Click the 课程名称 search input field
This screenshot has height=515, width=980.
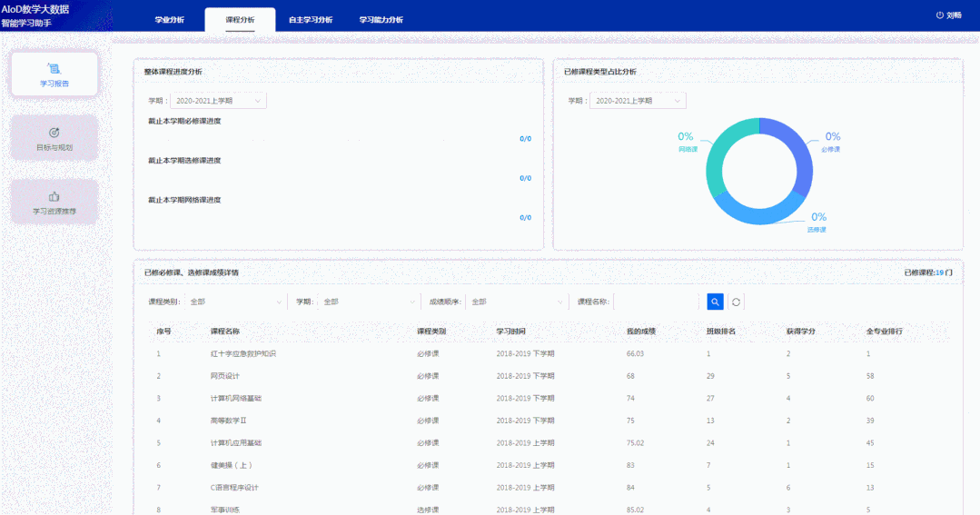[658, 302]
